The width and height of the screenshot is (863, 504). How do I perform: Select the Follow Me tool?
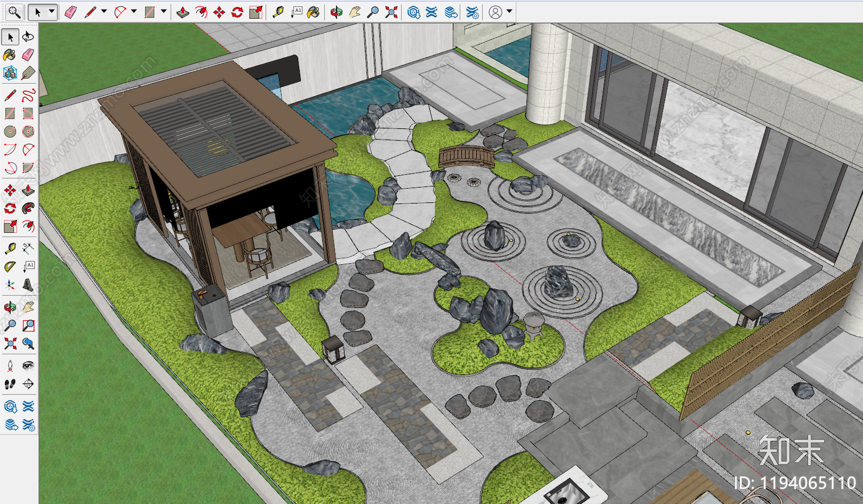coord(28,208)
